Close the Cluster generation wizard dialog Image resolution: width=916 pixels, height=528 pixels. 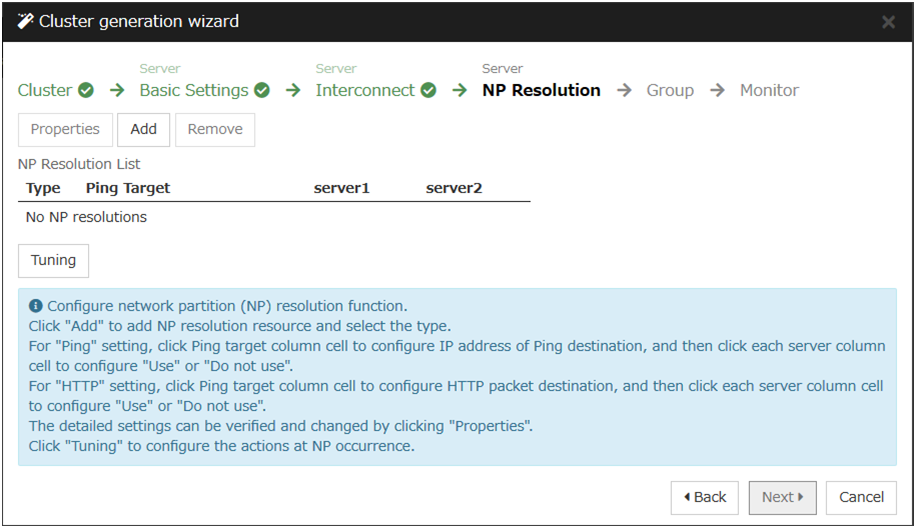(x=888, y=22)
